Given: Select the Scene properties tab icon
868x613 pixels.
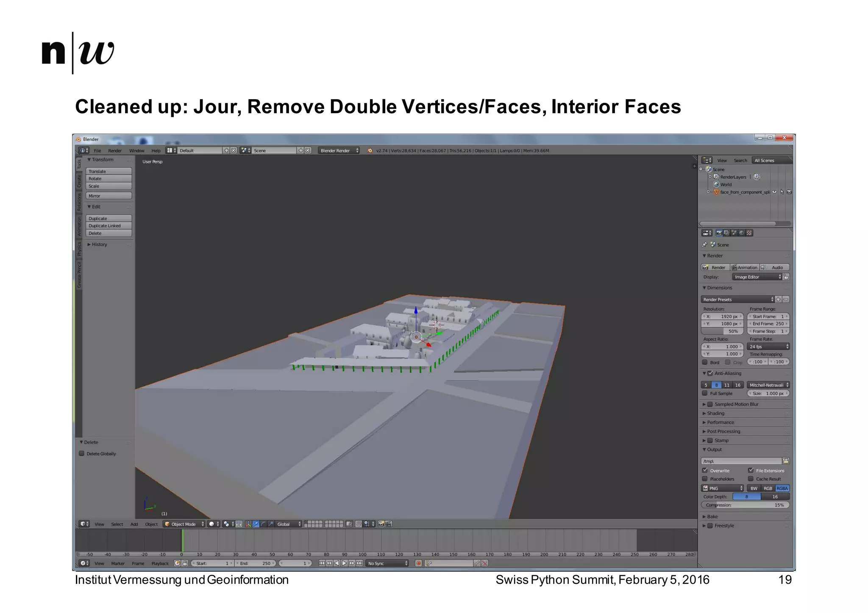Looking at the screenshot, I should tap(734, 233).
